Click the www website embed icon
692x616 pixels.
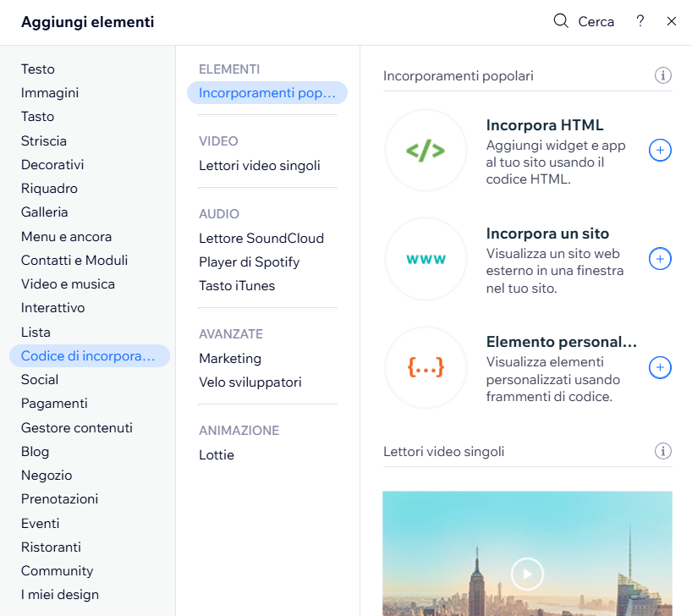(x=425, y=259)
